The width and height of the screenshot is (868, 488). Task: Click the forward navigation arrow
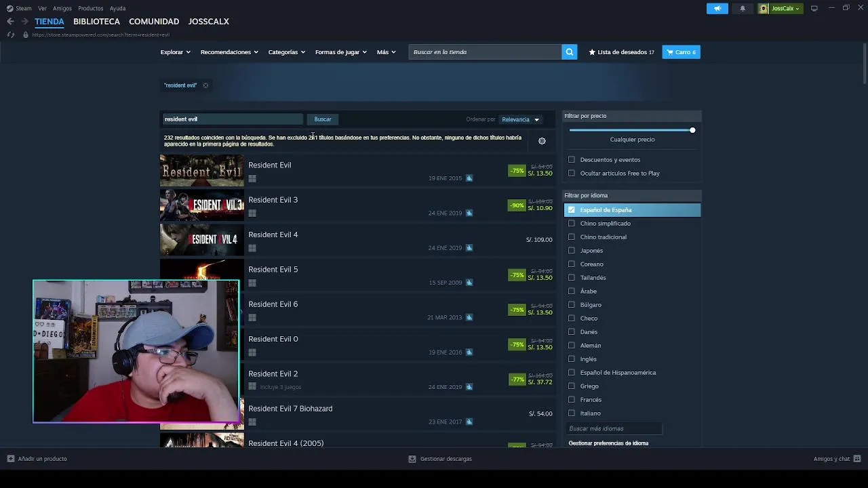[24, 22]
